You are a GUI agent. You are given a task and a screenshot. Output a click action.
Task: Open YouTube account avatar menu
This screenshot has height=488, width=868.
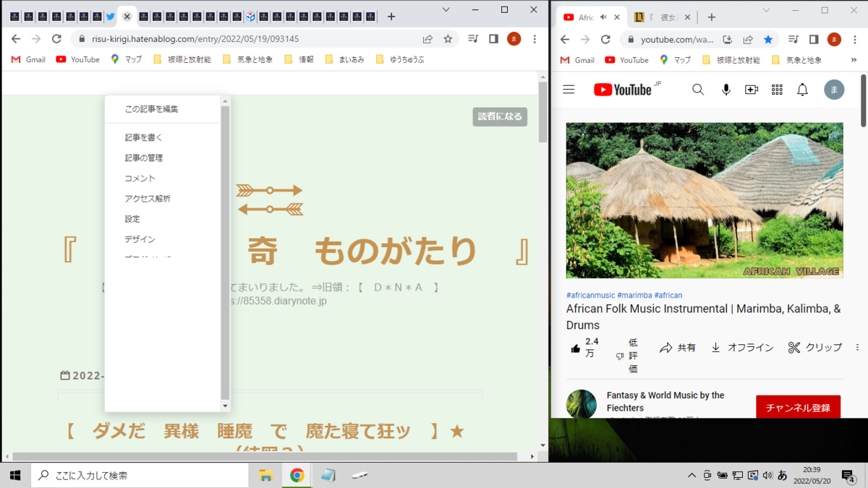(834, 90)
